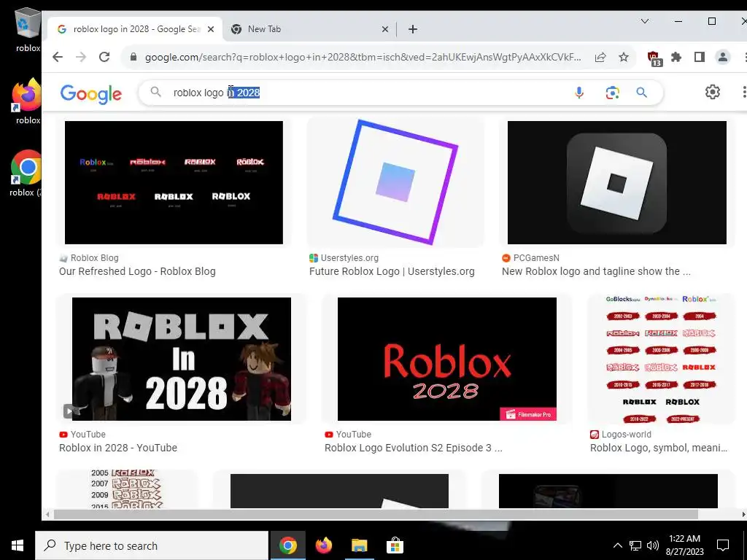Go forward with the arrow button
Screen dimensions: 747x560
[81, 57]
